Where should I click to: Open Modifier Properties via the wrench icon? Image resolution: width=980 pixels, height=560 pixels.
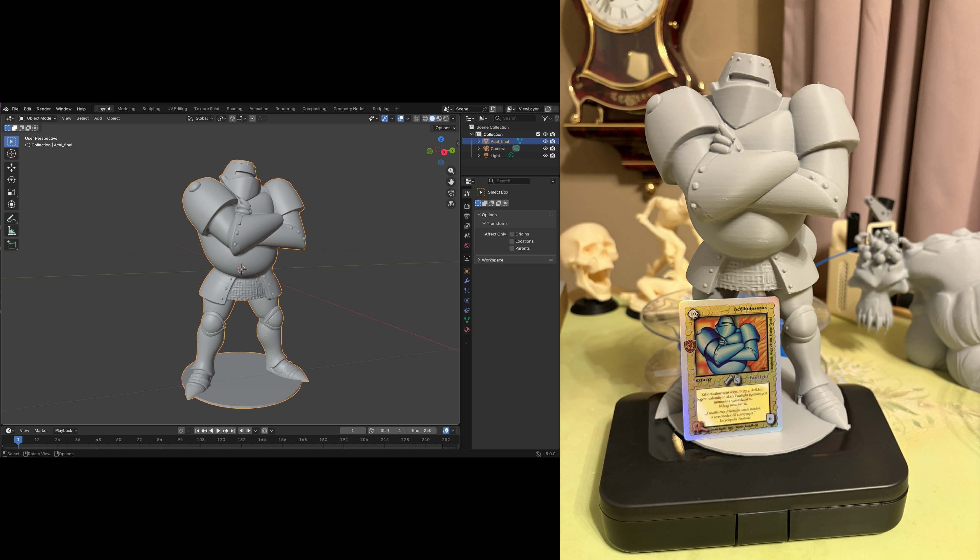467,280
